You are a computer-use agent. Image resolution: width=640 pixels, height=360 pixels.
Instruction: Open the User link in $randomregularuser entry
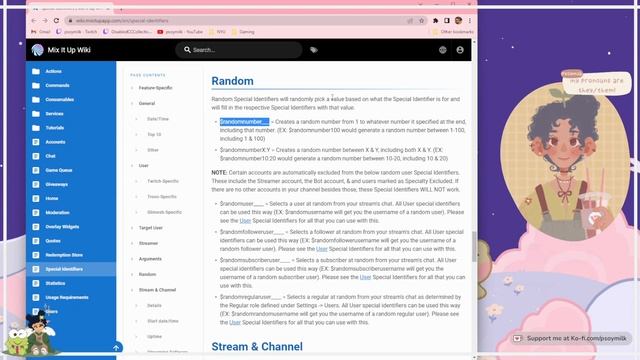click(x=235, y=322)
